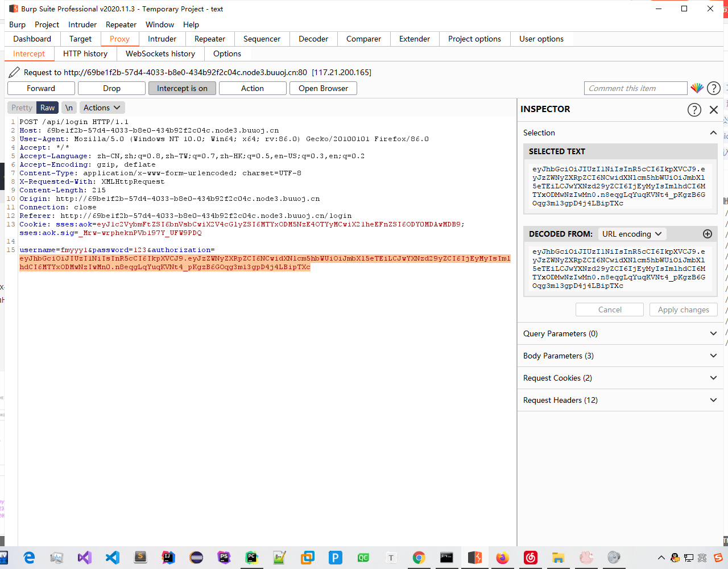This screenshot has height=569, width=728.
Task: Open Eclipse from the taskbar
Action: click(x=196, y=558)
